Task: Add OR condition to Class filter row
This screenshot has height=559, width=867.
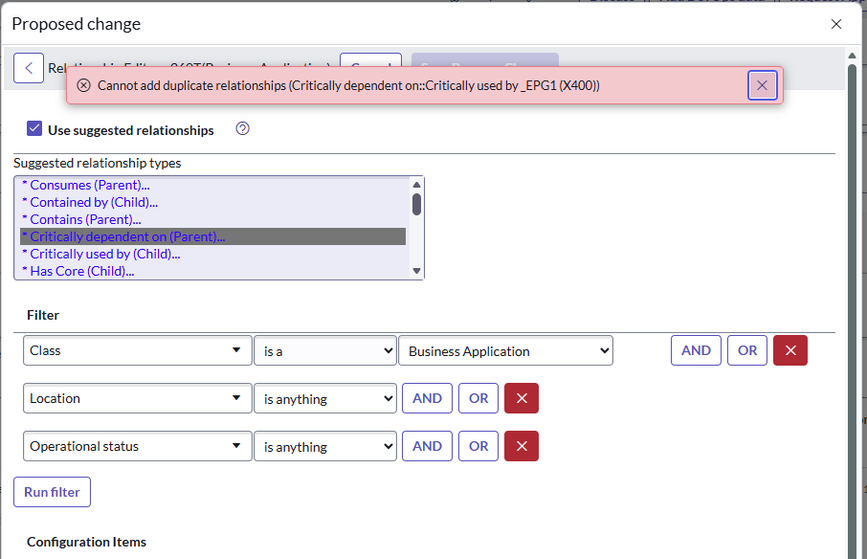Action: tap(747, 351)
